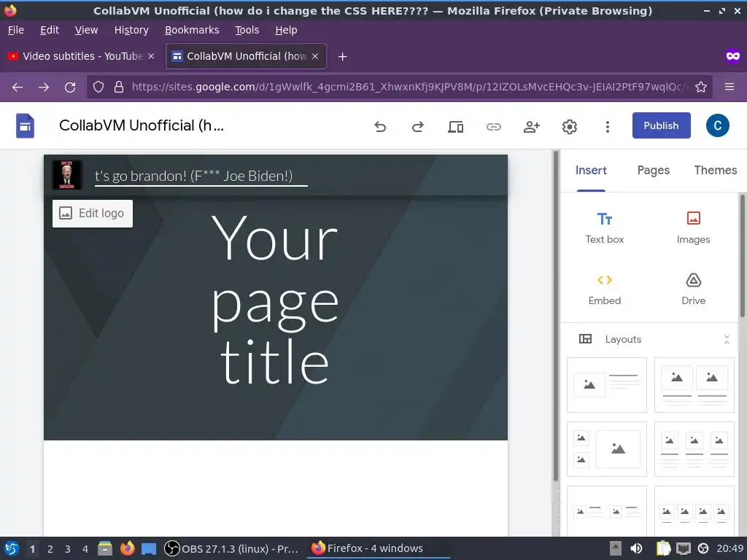Click the blue Publish button
The height and width of the screenshot is (560, 747).
click(x=661, y=125)
